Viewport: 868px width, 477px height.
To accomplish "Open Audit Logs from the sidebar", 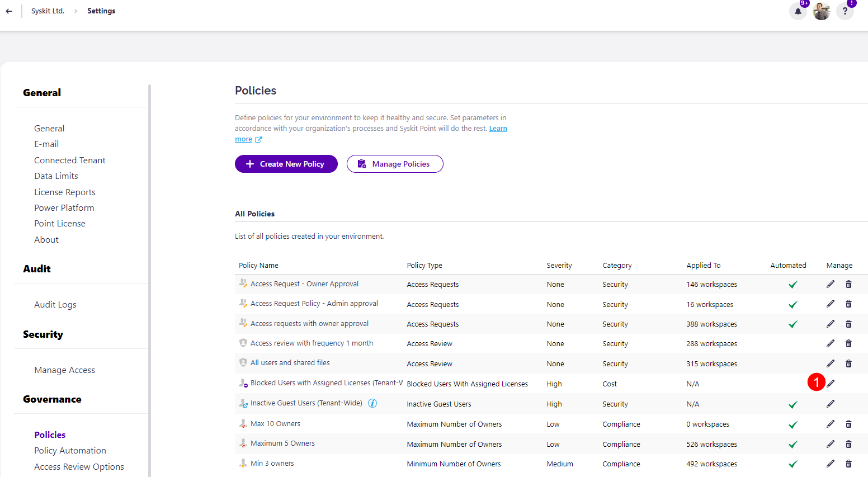I will tap(55, 304).
